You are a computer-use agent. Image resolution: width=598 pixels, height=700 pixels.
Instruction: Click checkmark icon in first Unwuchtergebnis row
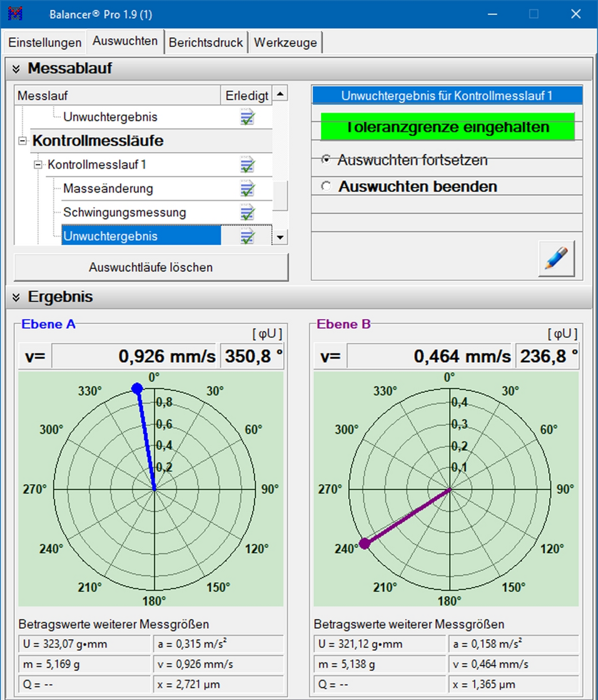click(247, 117)
